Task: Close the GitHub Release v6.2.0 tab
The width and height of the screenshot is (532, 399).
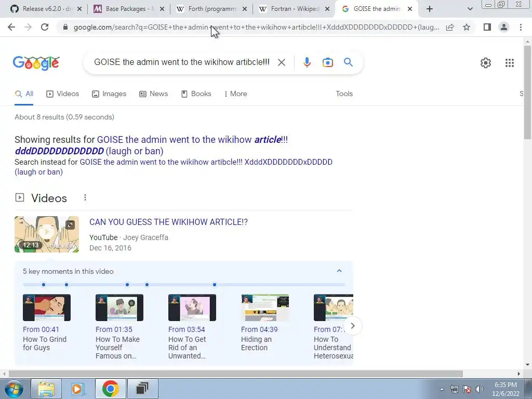Action: [79, 9]
